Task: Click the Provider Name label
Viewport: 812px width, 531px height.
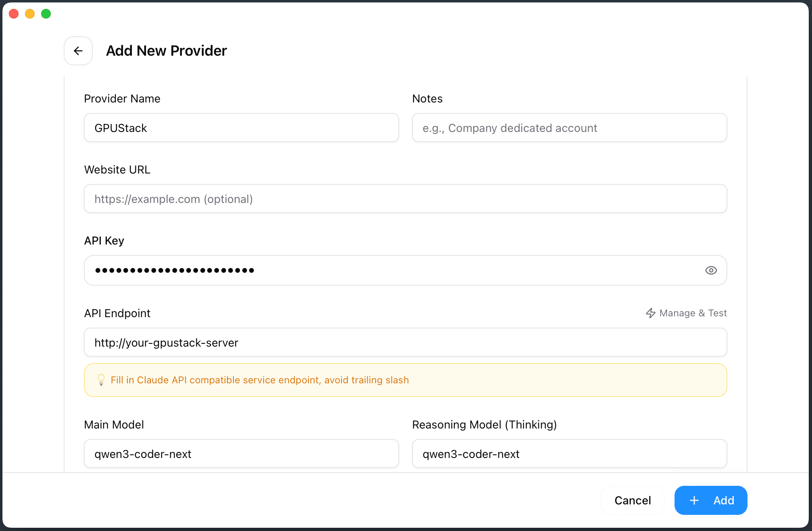Action: pos(122,98)
